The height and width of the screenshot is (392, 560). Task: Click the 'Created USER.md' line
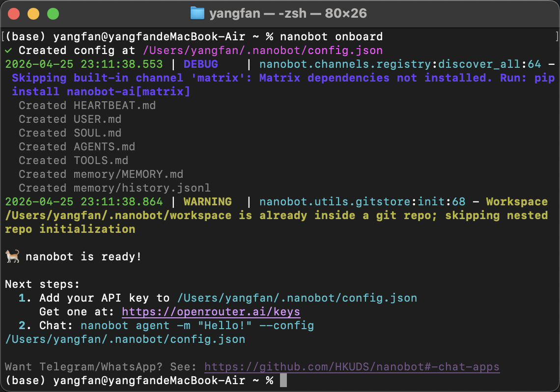(x=70, y=119)
